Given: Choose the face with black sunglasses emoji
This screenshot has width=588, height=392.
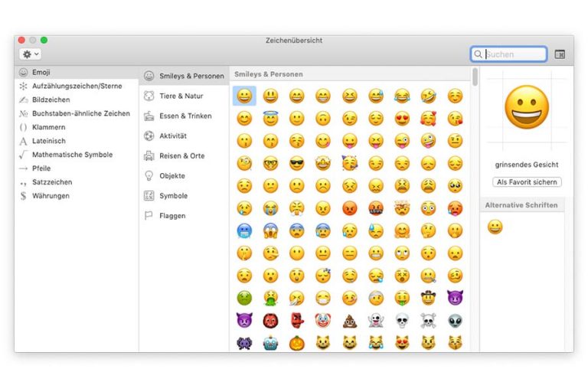Looking at the screenshot, I should point(296,164).
